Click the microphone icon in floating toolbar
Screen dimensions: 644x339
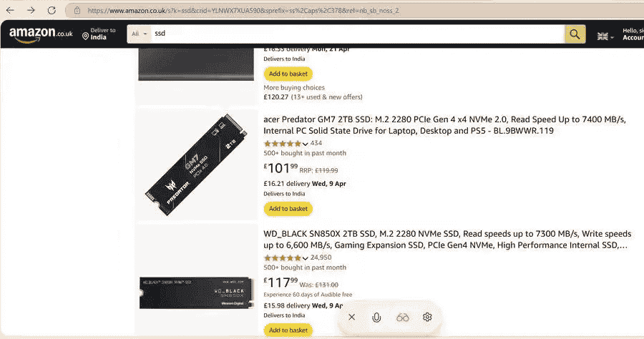[376, 317]
